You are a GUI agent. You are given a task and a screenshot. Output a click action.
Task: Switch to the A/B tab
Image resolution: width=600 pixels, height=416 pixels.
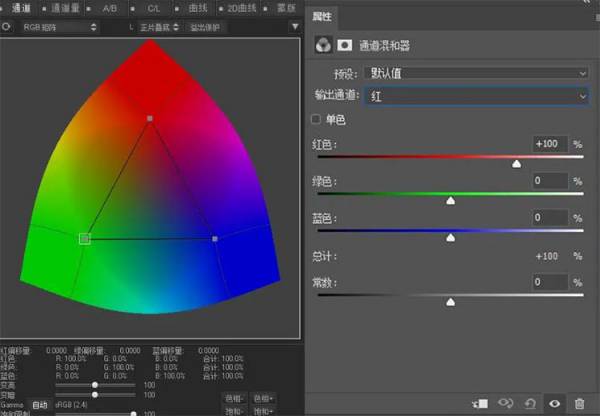click(x=109, y=8)
